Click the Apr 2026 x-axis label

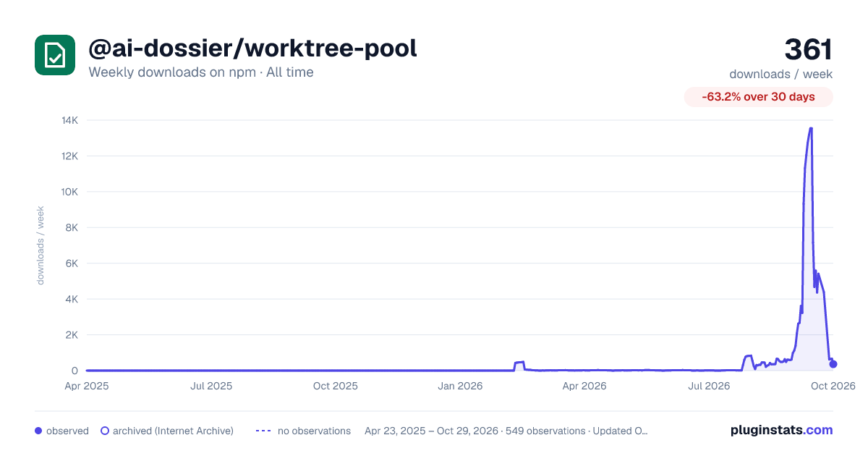tap(584, 386)
